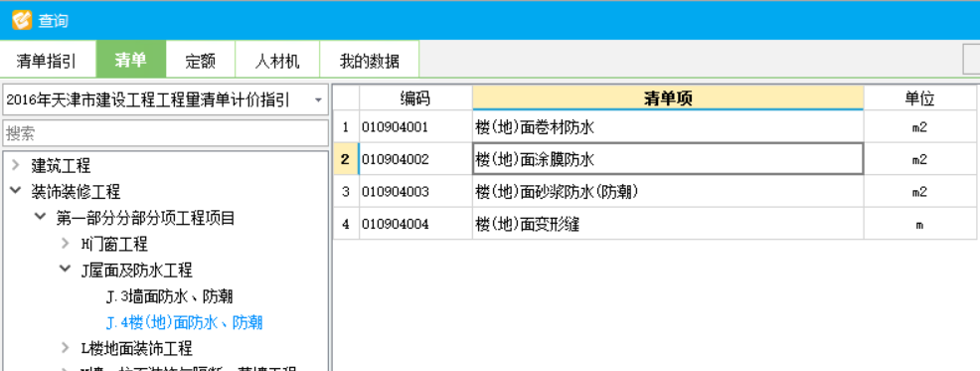The height and width of the screenshot is (371, 980).
Task: Select J屋面及防水工程 tree item
Action: click(x=137, y=271)
